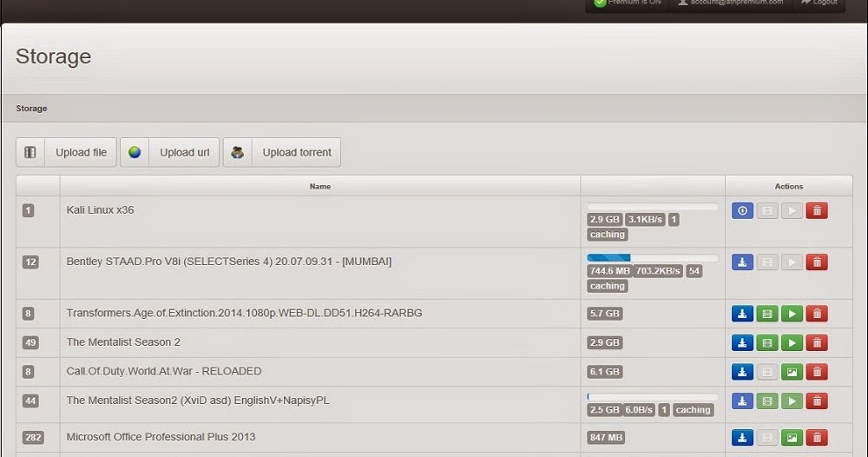This screenshot has height=457, width=868.
Task: Open the image icon for Microsoft Office Professional Plus
Action: 792,438
